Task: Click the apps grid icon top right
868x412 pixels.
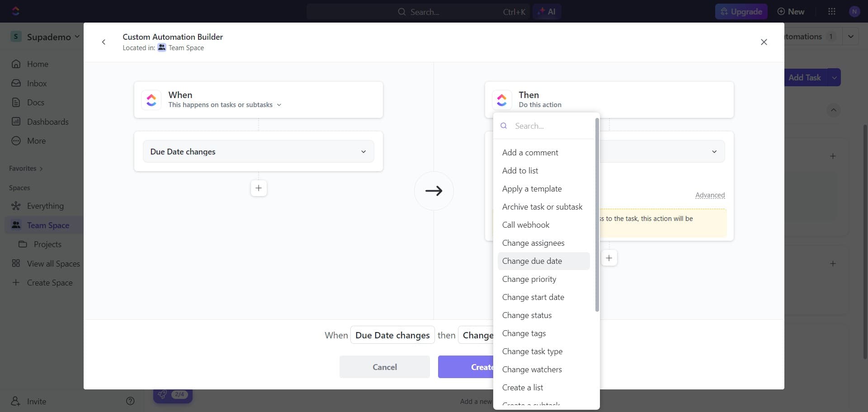Action: [832, 11]
